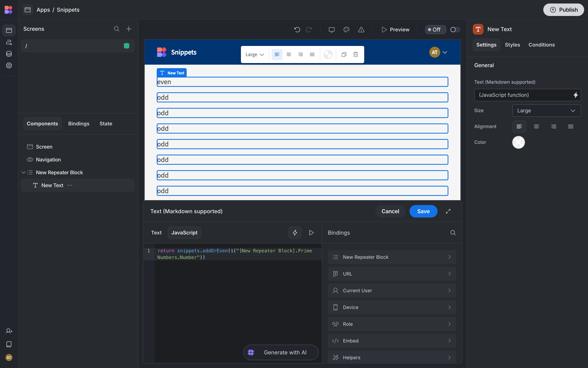Open the Color swatch in Settings panel
Image resolution: width=588 pixels, height=368 pixels.
tap(519, 142)
